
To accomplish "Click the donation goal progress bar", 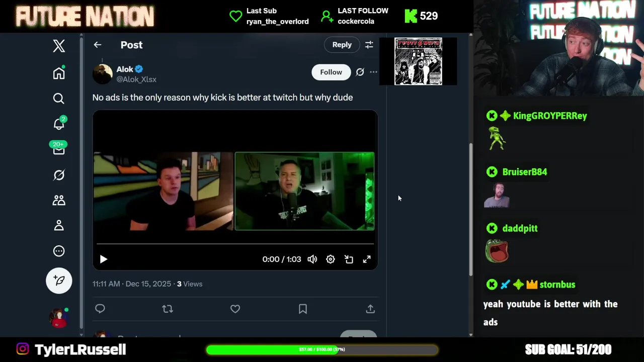I will pyautogui.click(x=322, y=349).
